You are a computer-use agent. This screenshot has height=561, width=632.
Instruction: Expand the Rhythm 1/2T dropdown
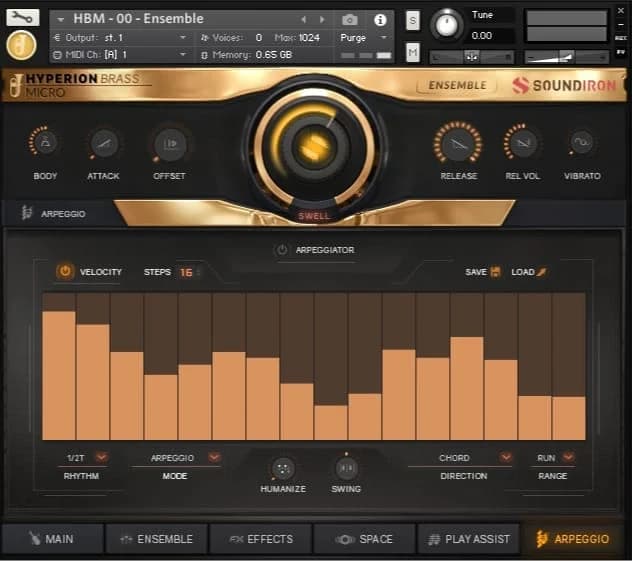click(x=101, y=457)
